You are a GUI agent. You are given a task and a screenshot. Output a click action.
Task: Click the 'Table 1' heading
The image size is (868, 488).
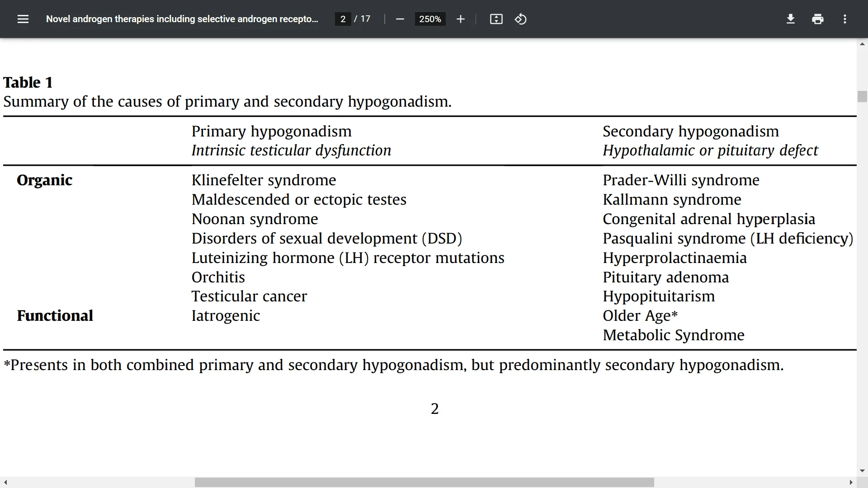coord(28,82)
